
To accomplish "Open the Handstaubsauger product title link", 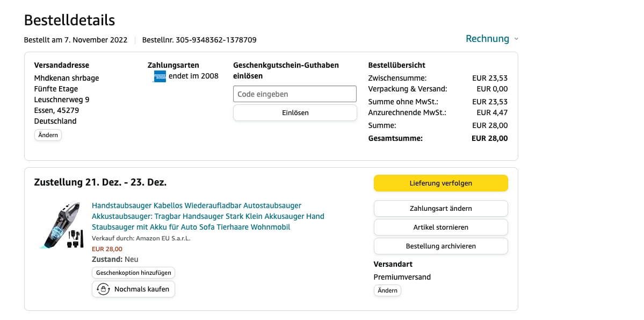I will pos(208,216).
